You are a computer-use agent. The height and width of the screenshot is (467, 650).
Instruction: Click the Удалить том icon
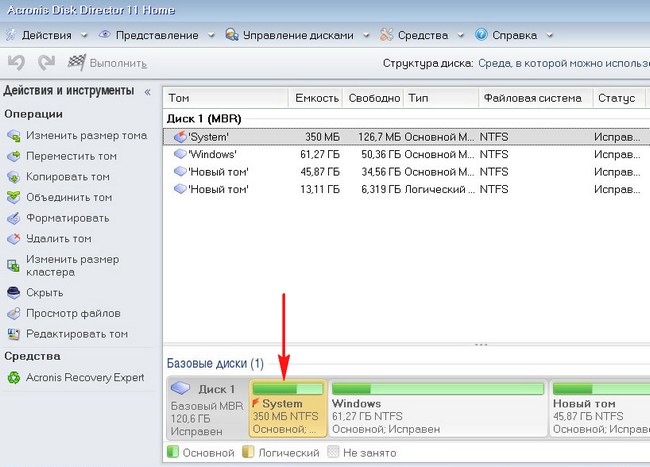coord(14,239)
